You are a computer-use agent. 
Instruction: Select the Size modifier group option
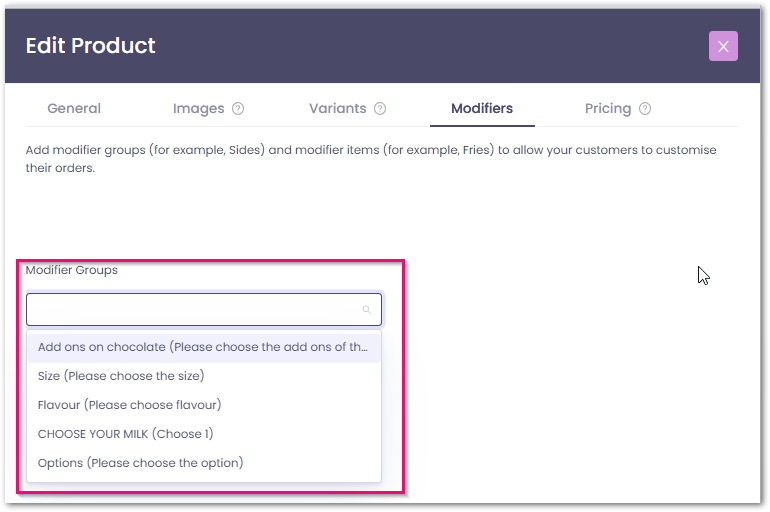121,376
